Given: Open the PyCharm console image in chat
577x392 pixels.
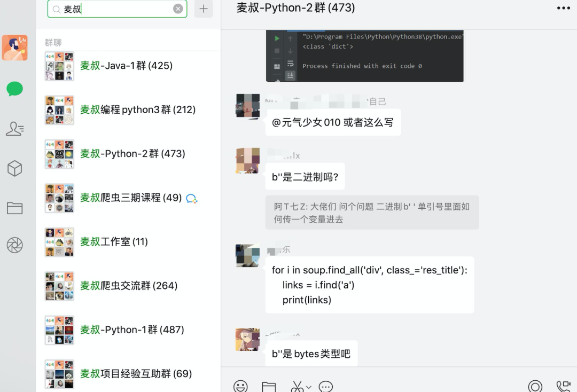Looking at the screenshot, I should click(x=365, y=56).
